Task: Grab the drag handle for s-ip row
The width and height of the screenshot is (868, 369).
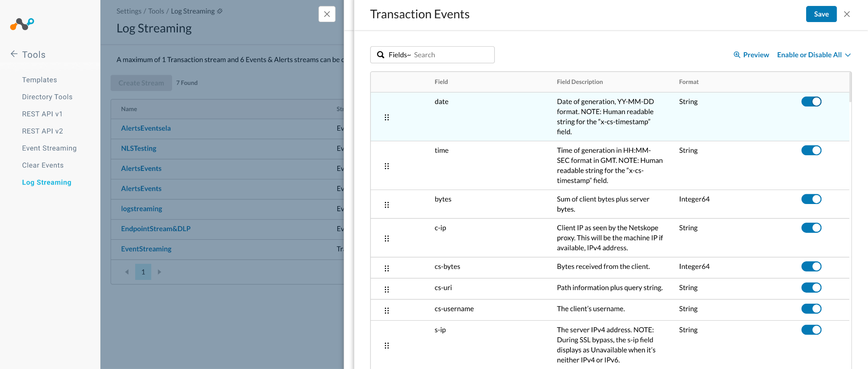Action: (387, 345)
